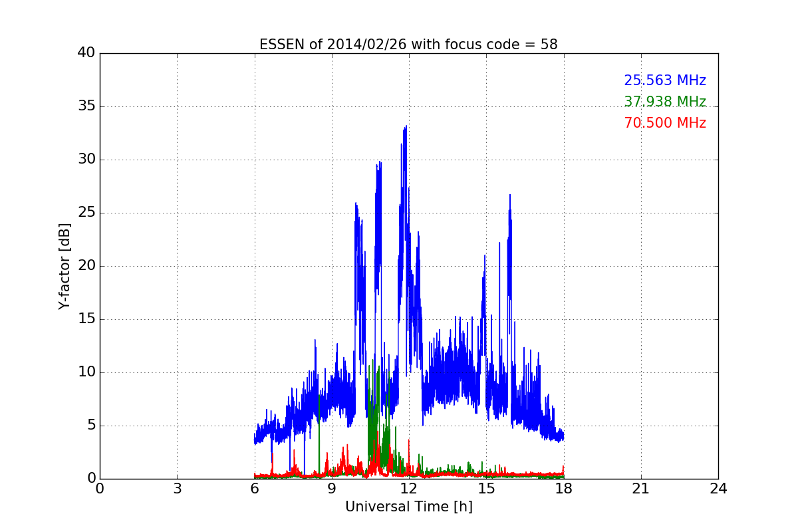Click the x-axis tick label '15'

tap(486, 489)
